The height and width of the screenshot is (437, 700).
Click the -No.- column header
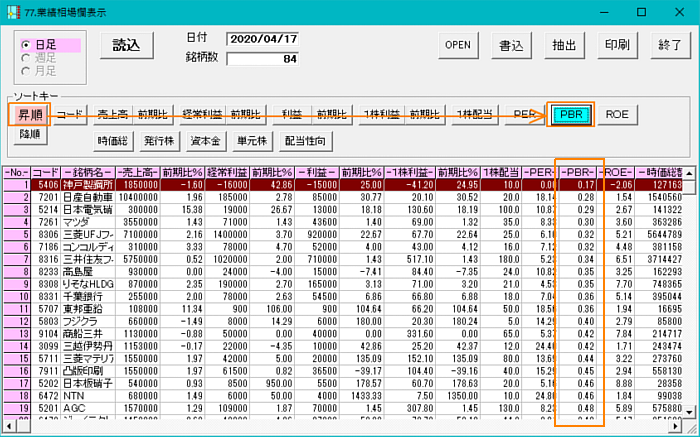[x=17, y=172]
